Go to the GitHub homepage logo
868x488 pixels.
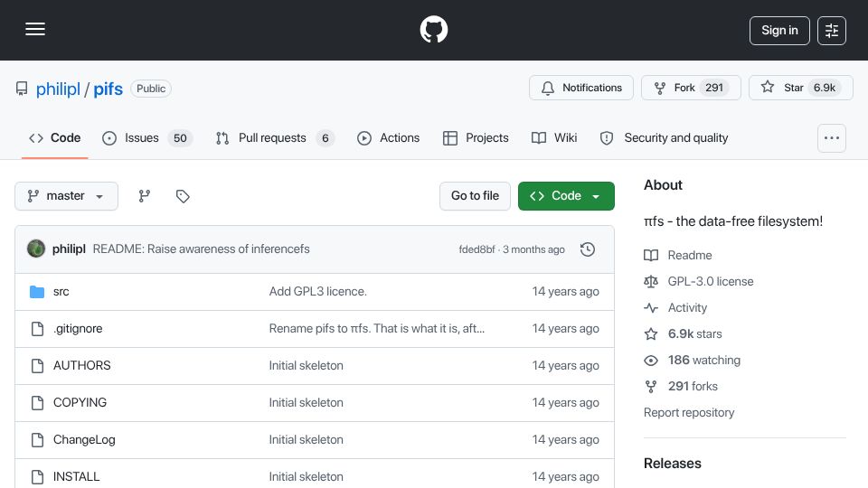pos(433,29)
